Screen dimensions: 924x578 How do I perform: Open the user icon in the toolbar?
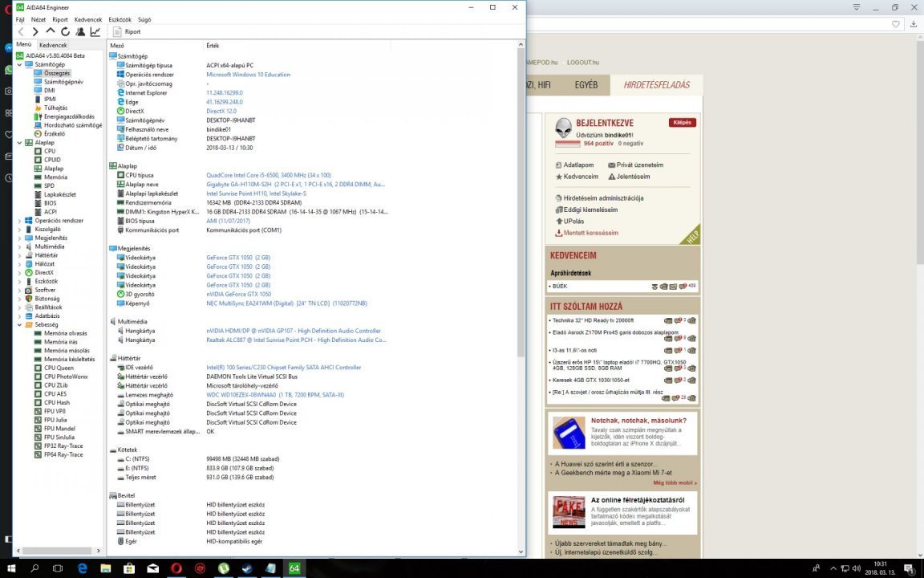click(80, 32)
